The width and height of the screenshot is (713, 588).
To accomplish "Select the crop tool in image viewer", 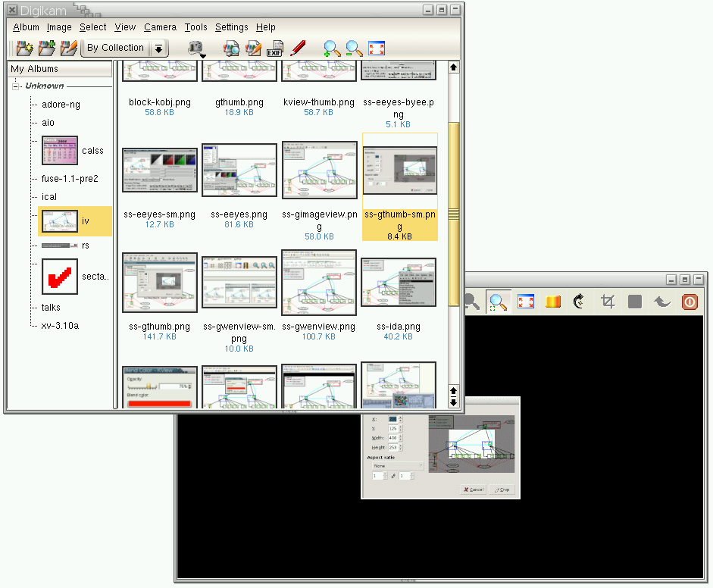I will point(608,302).
